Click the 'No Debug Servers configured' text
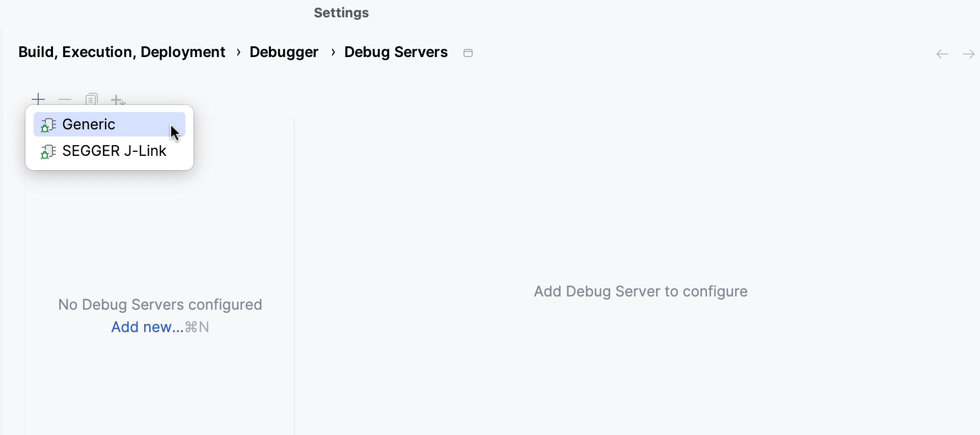Viewport: 980px width, 435px height. pos(160,305)
